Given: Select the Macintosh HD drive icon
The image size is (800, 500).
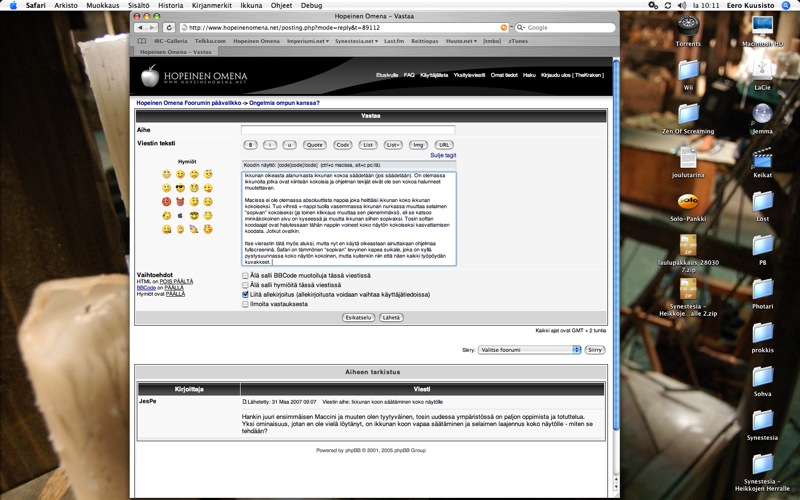Looking at the screenshot, I should 762,26.
